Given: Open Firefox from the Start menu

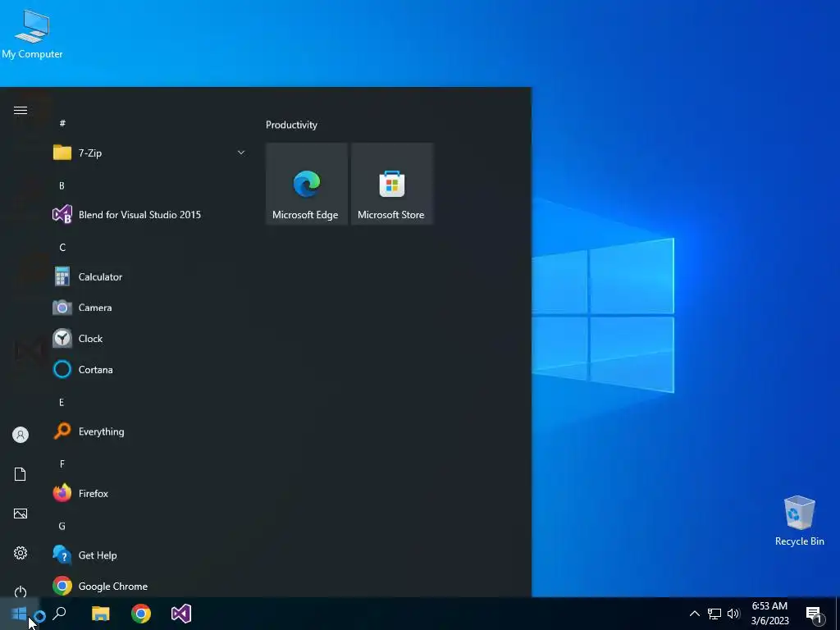Looking at the screenshot, I should (149, 493).
